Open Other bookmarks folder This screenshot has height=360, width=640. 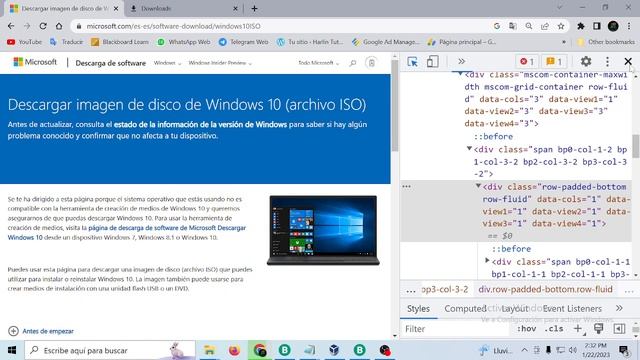coord(606,42)
